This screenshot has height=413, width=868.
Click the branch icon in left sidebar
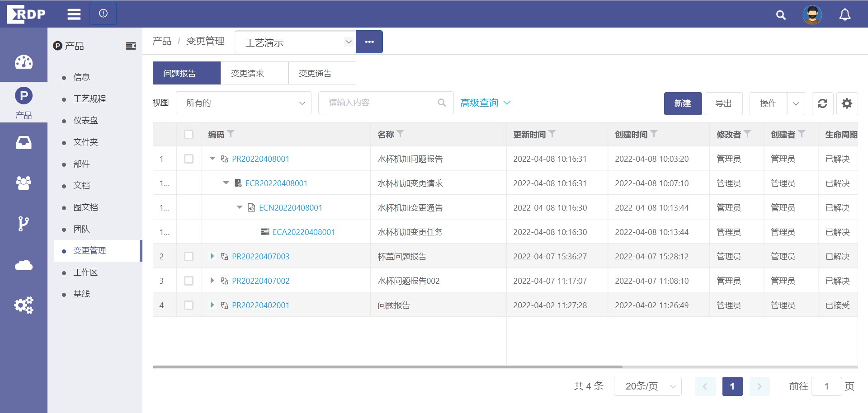pos(24,224)
